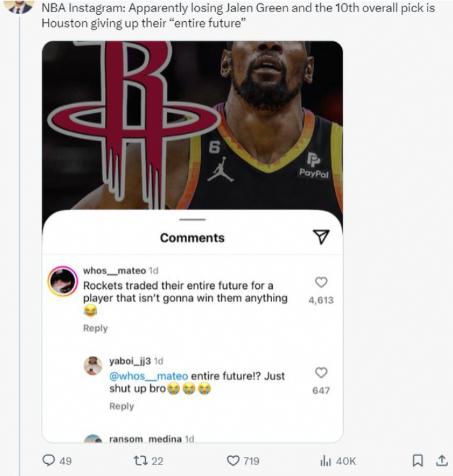The image size is (453, 476).
Task: Like the tweet via the heart icon
Action: click(x=233, y=461)
